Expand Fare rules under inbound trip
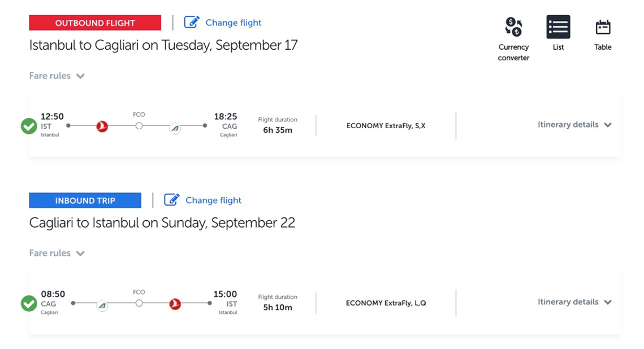The height and width of the screenshot is (349, 644). click(x=57, y=253)
